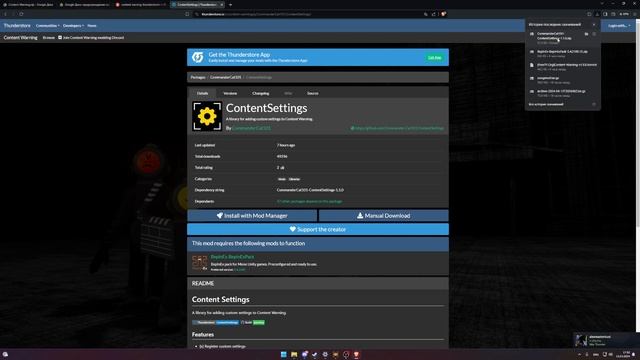Image resolution: width=640 pixels, height=360 pixels.
Task: Switch to the Source tab
Action: [313, 93]
